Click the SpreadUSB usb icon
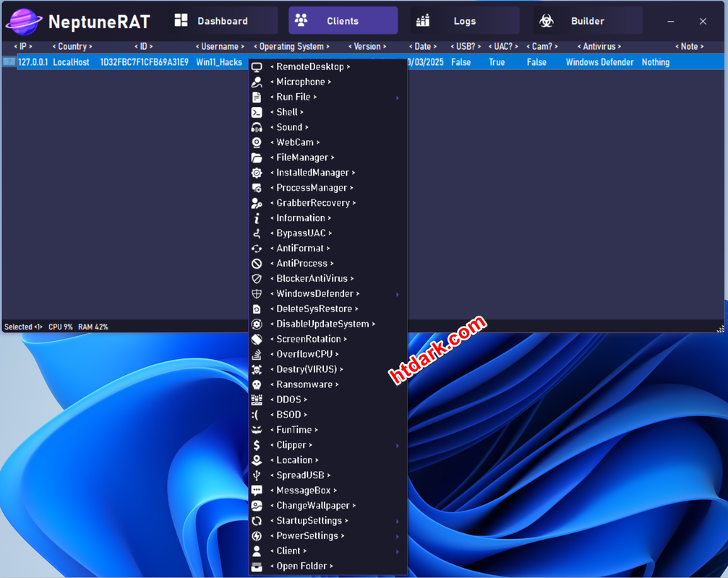Viewport: 728px width, 578px height. [x=257, y=475]
